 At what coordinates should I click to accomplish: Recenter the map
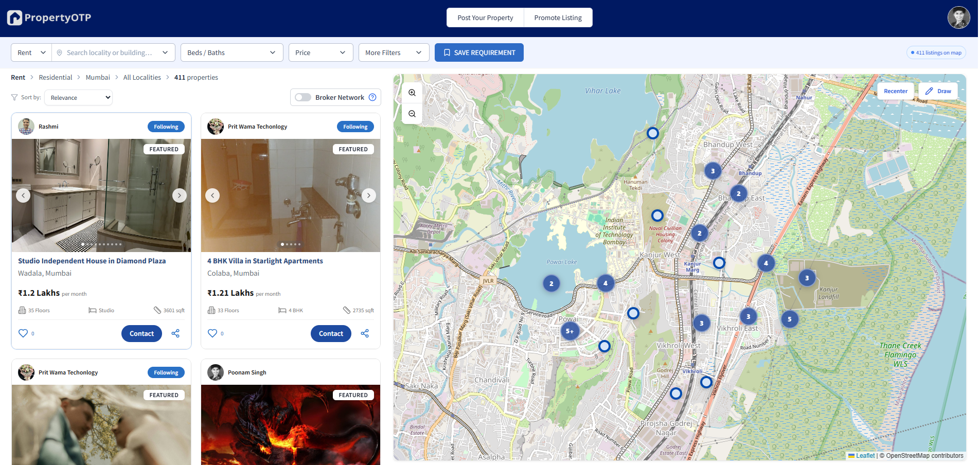pos(896,91)
